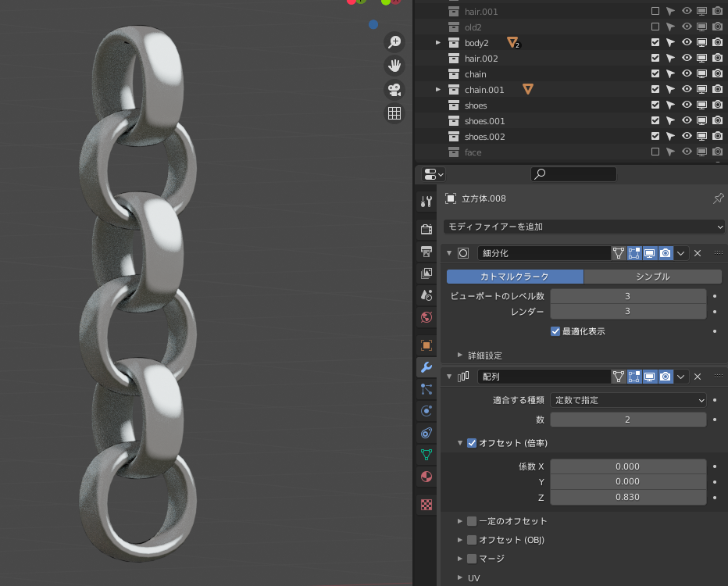Image resolution: width=728 pixels, height=586 pixels.
Task: Toggle 配列 modifier edit mode display icon
Action: point(634,377)
